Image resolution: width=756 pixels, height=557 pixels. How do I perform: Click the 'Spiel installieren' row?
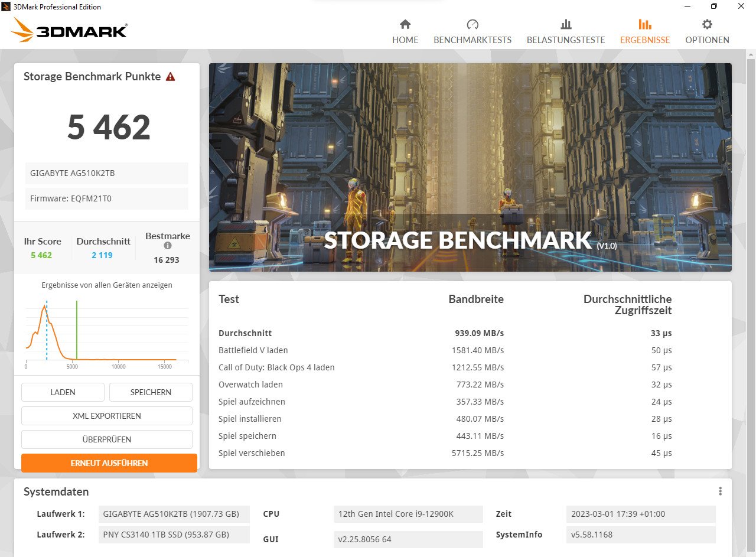point(445,419)
